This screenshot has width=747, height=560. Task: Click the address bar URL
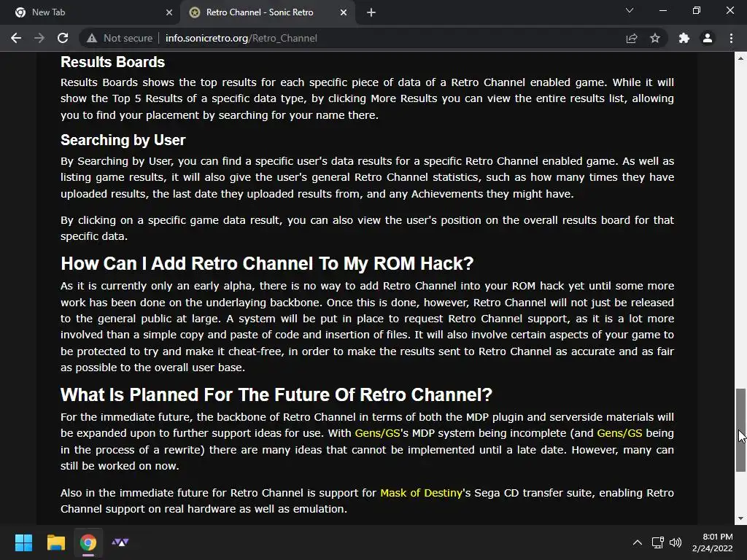[241, 38]
